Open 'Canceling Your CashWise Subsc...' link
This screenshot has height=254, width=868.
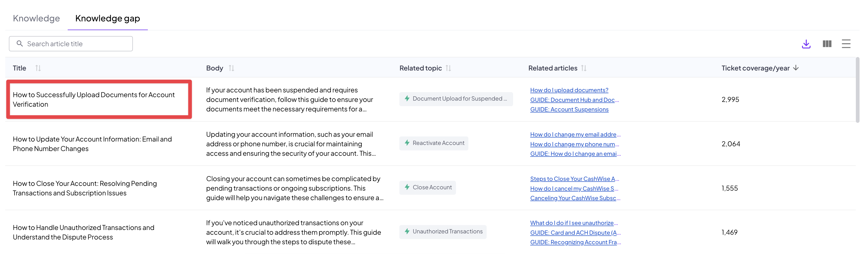tap(575, 198)
